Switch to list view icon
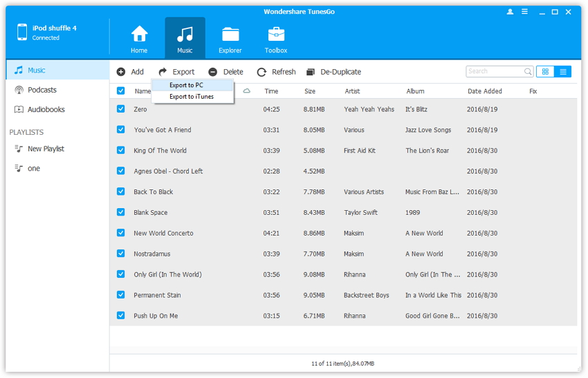 pos(563,71)
